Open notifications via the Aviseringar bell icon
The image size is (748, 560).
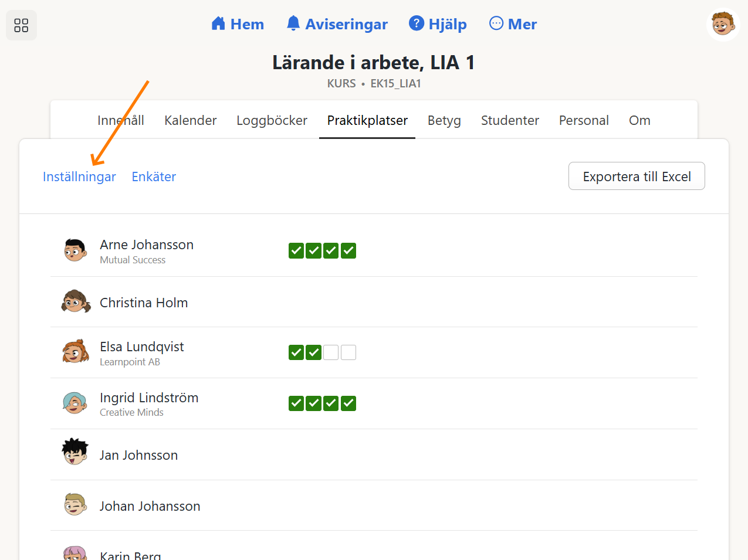[292, 23]
